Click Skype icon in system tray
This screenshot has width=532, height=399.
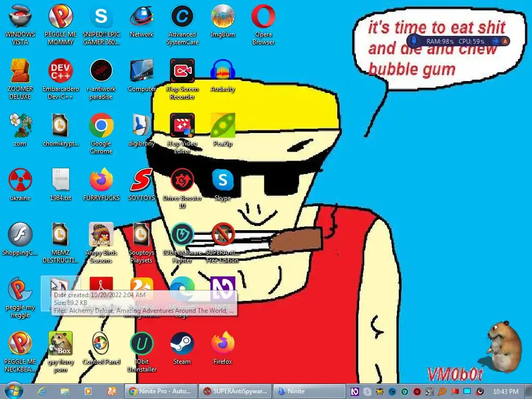tap(367, 392)
